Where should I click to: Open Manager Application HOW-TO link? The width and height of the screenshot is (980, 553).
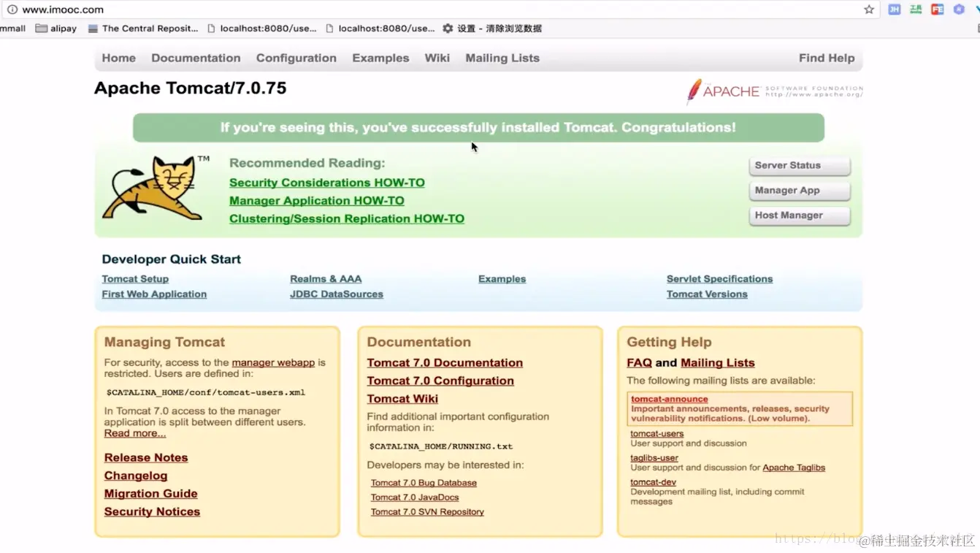pos(317,201)
